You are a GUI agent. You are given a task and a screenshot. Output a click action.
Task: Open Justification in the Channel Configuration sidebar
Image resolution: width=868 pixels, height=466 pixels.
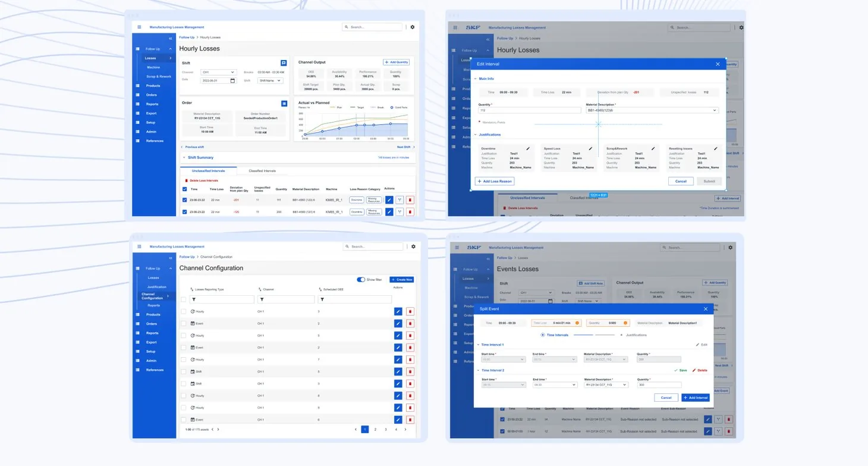pyautogui.click(x=157, y=287)
